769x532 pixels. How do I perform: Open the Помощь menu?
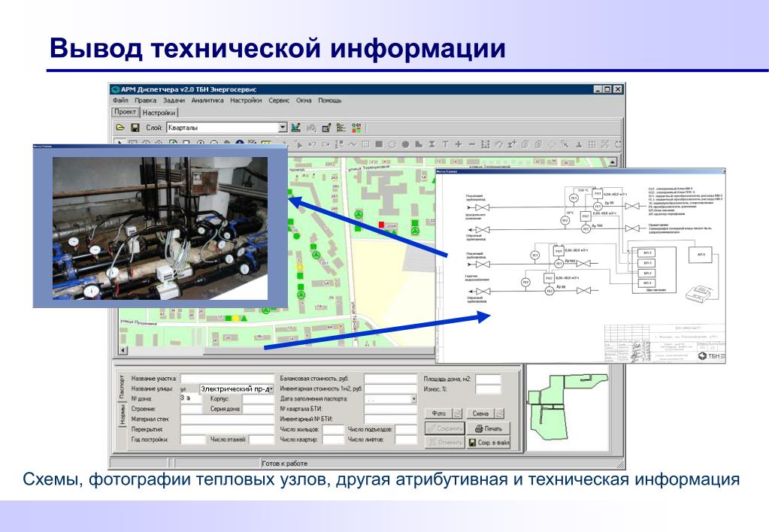(x=329, y=101)
